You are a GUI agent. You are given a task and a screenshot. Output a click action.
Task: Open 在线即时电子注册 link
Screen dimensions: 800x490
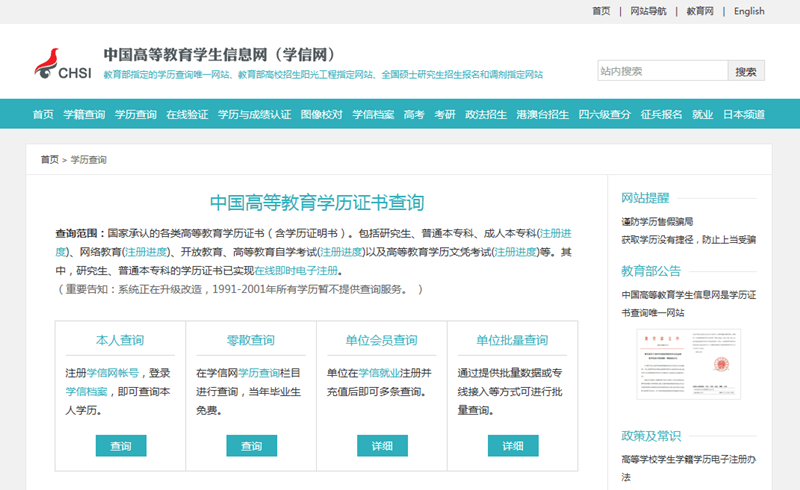pos(296,271)
